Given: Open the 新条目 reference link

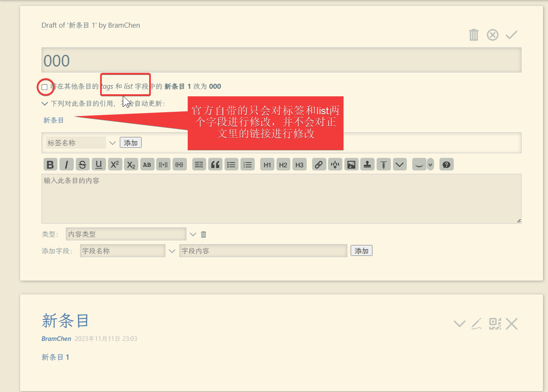Looking at the screenshot, I should click(x=54, y=120).
